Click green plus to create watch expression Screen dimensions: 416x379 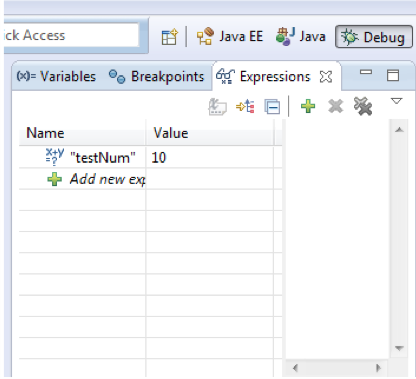click(308, 106)
